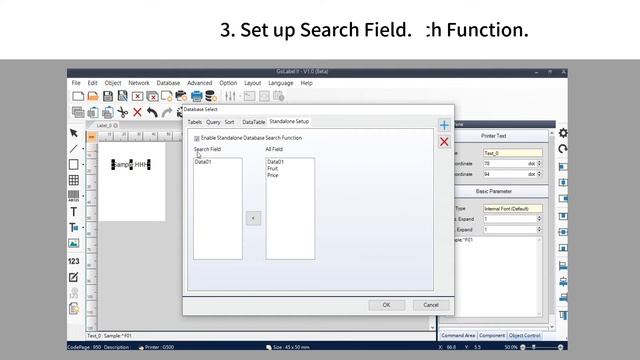Switch to the Tabels tab
This screenshot has width=640, height=360.
195,122
